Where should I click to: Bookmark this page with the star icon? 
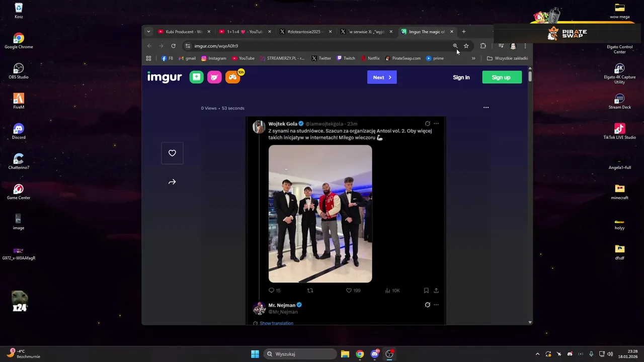466,46
